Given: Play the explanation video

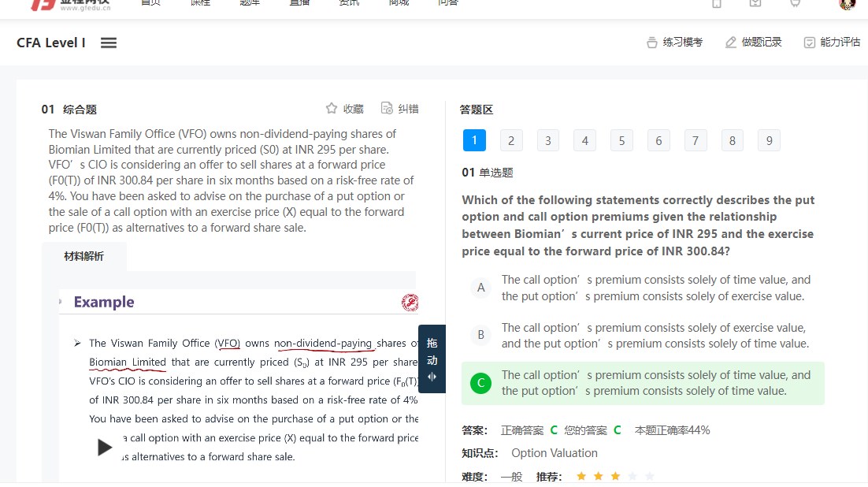Looking at the screenshot, I should coord(104,447).
